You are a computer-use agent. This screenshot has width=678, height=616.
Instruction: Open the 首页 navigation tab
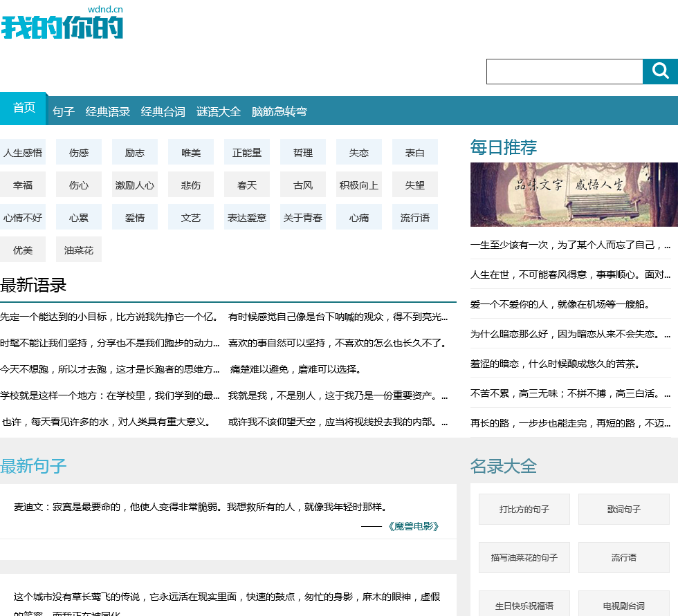[24, 108]
